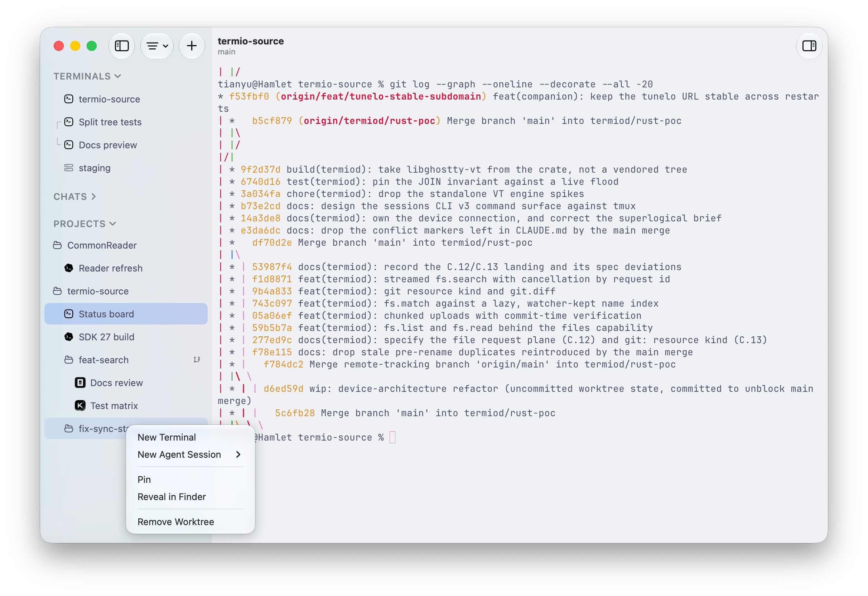
Task: Click the terminal icon beside Split tree tests
Action: click(x=69, y=122)
